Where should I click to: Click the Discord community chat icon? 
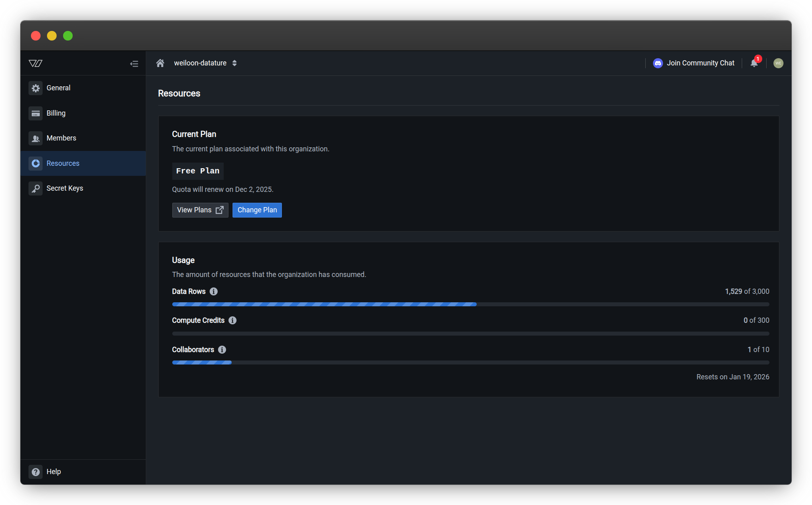(658, 63)
